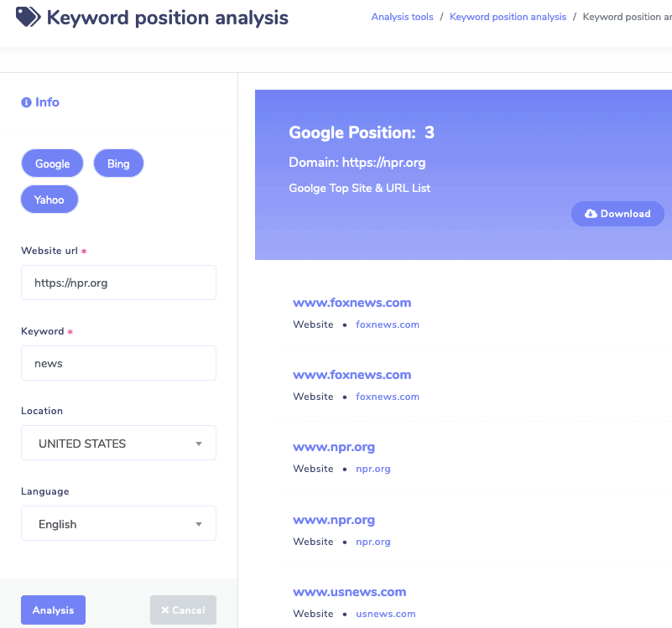
Task: Click the Info circle icon
Action: coord(26,102)
